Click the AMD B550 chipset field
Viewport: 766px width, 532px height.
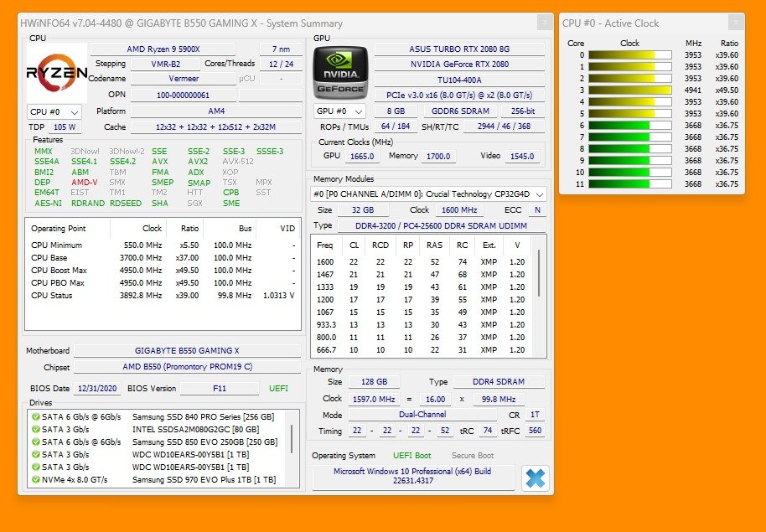[x=187, y=366]
